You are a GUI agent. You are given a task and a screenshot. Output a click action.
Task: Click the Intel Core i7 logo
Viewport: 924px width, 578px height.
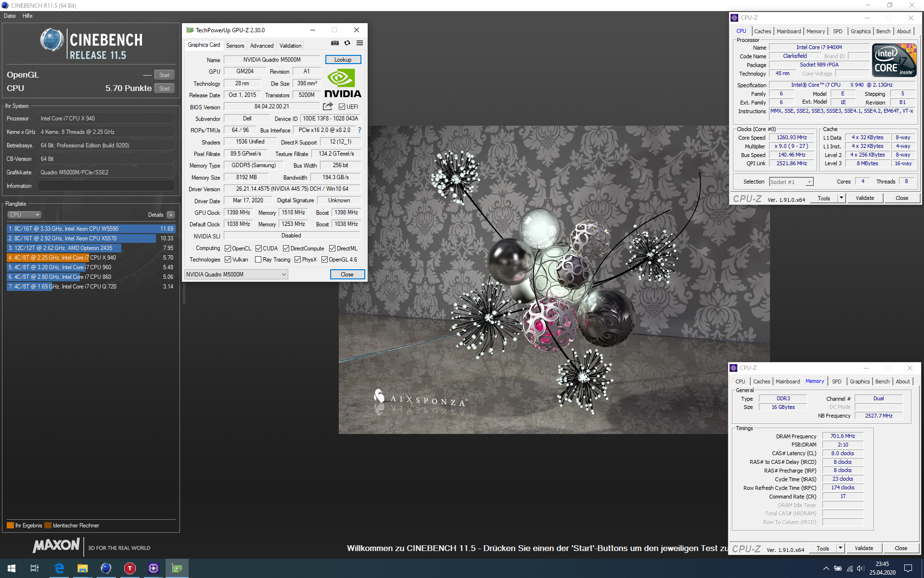(x=895, y=61)
